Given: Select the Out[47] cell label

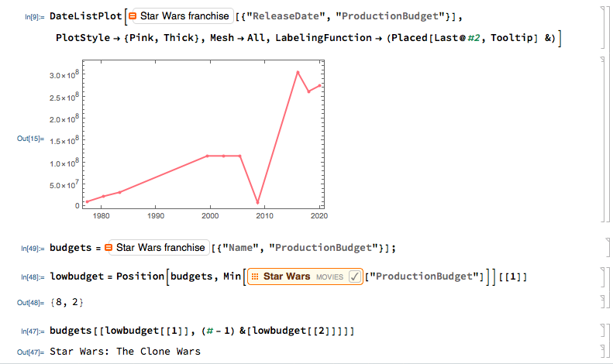Looking at the screenshot, I should tap(30, 352).
